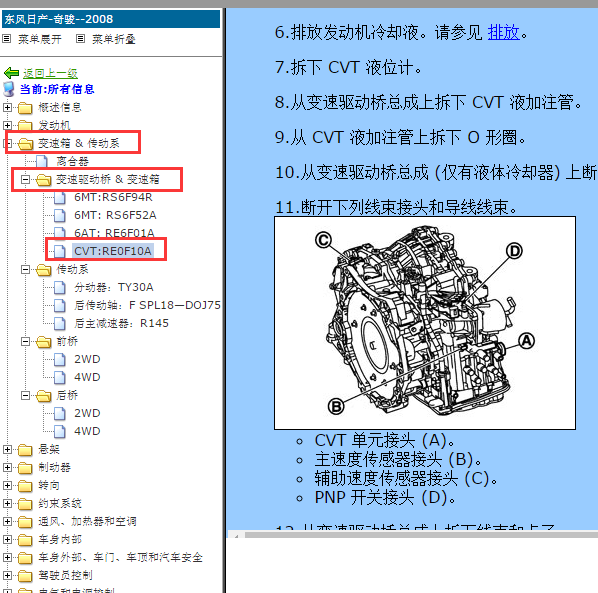Expand the 约束系统 tree node
Image resolution: width=598 pixels, height=593 pixels.
[7, 503]
